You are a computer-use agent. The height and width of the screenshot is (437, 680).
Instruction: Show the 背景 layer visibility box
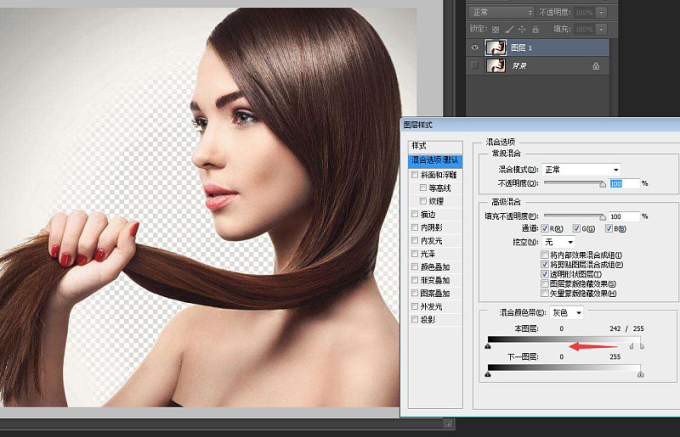point(475,65)
